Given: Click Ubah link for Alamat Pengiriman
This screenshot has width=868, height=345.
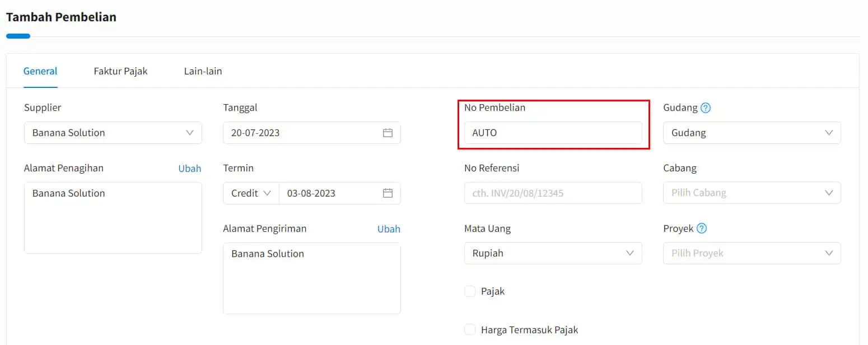Looking at the screenshot, I should [x=389, y=229].
